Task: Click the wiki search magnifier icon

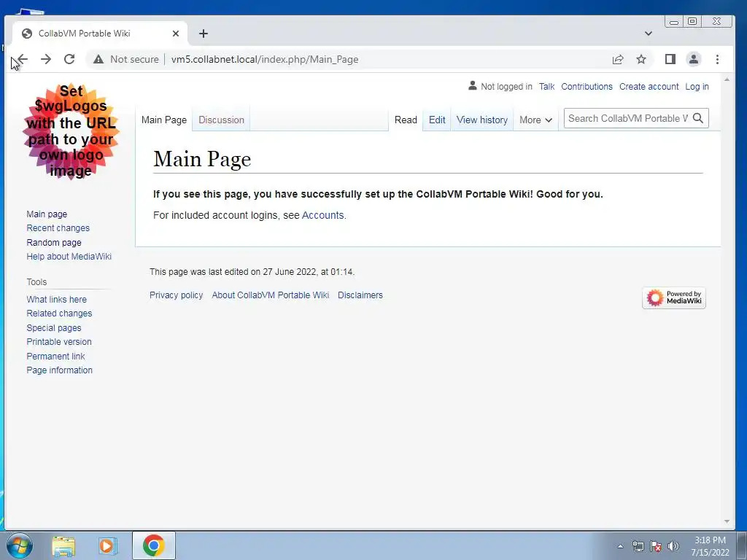Action: click(698, 118)
